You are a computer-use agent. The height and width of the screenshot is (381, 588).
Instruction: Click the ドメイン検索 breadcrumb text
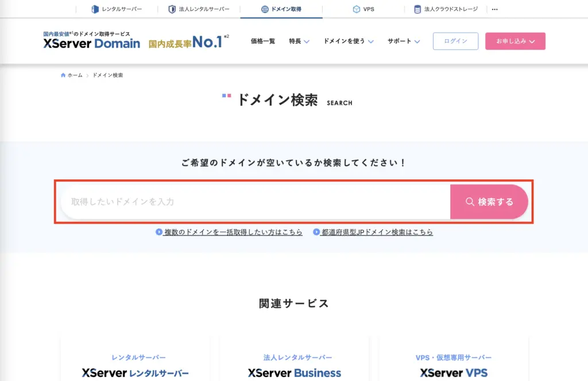[x=107, y=75]
